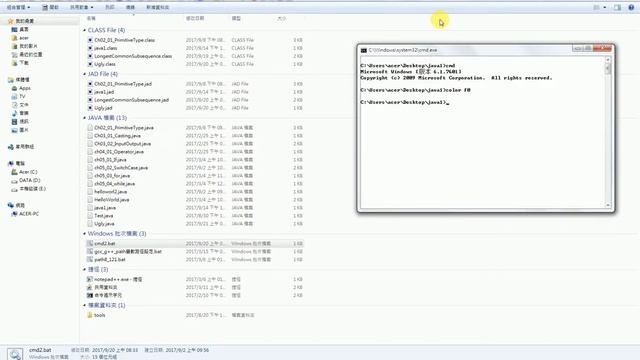
Task: Click the Ugly.class file icon
Action: 90,64
